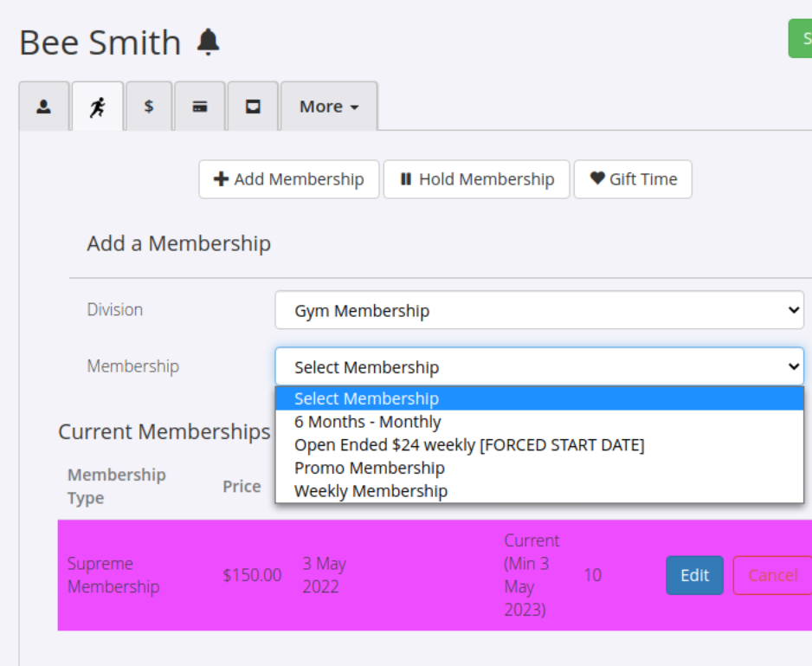Click the Gift Time heart button
Image resolution: width=812 pixels, height=666 pixels.
coord(633,179)
